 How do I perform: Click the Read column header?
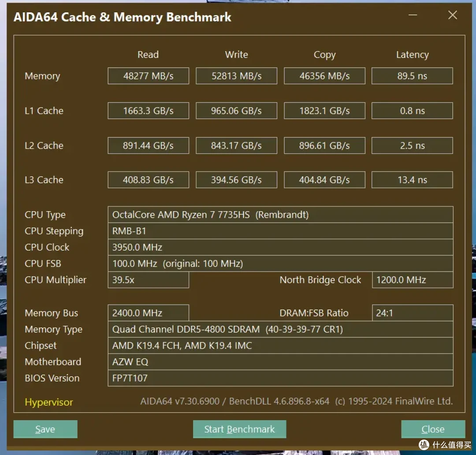pyautogui.click(x=148, y=54)
